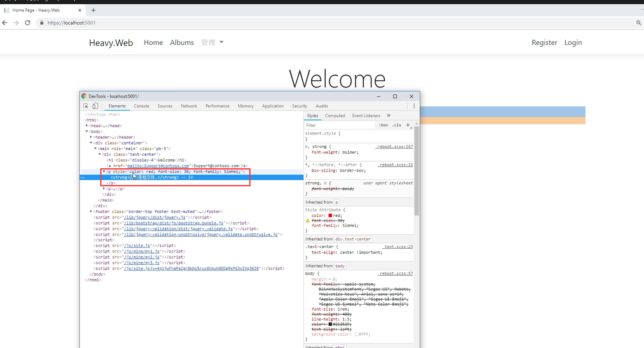Click the zoom magnifier icon in address bar
The width and height of the screenshot is (644, 348).
point(639,23)
